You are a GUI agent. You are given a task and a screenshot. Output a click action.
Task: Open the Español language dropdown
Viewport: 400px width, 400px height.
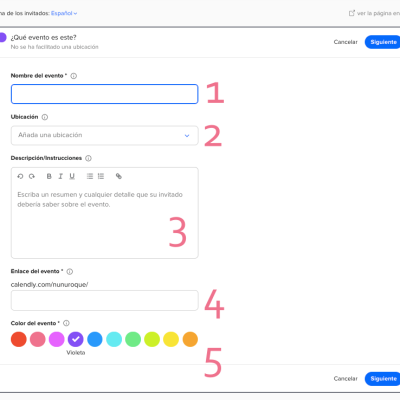[x=64, y=13]
